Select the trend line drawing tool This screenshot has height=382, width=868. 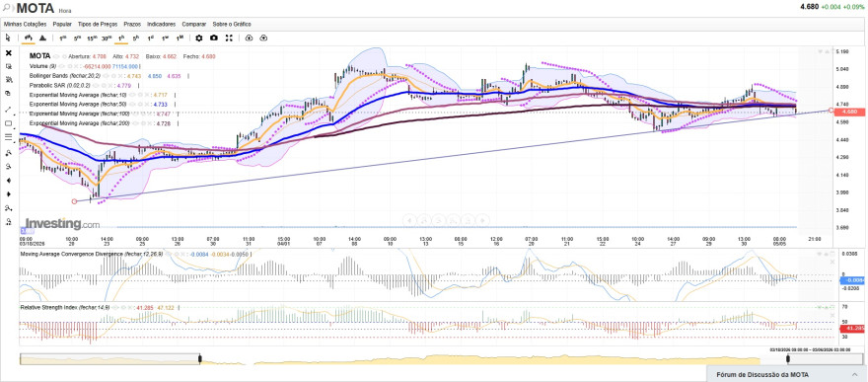[x=8, y=110]
